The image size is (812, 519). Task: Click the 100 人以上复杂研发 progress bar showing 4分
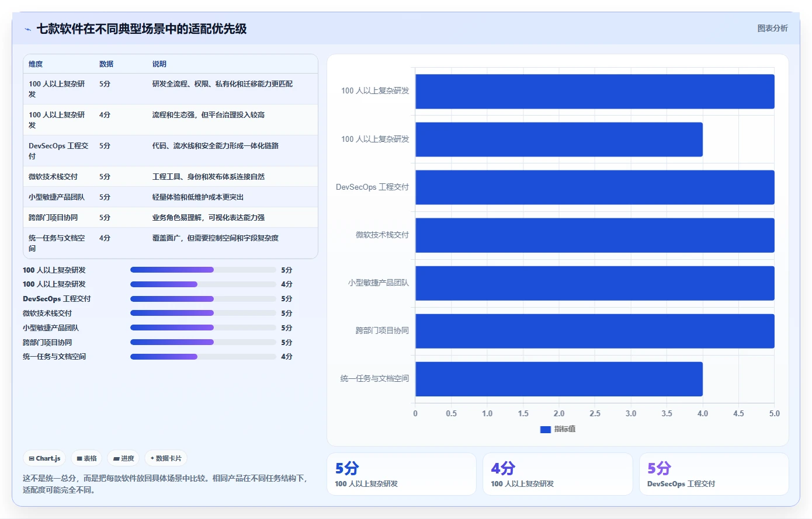click(x=203, y=284)
